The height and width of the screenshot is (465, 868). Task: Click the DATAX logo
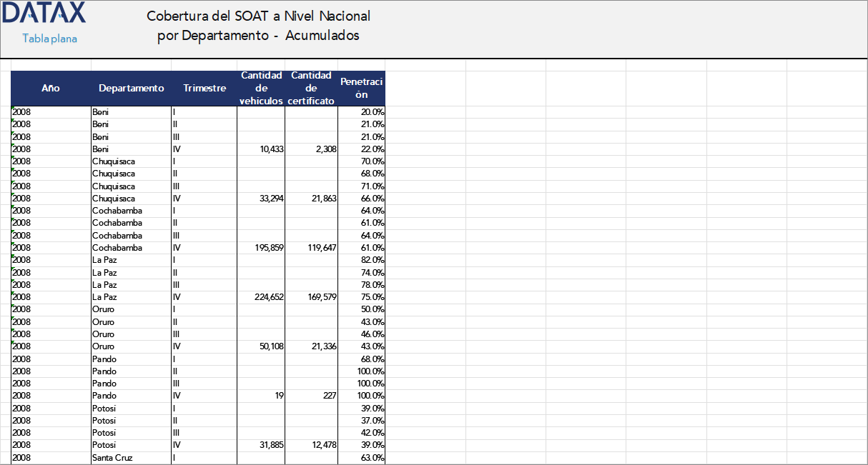(44, 13)
